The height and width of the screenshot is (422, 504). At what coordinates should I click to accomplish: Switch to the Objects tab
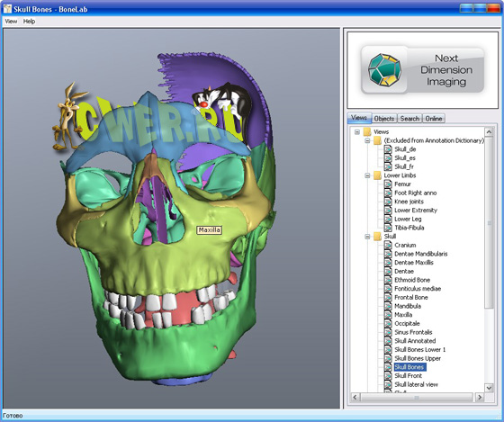[x=384, y=119]
